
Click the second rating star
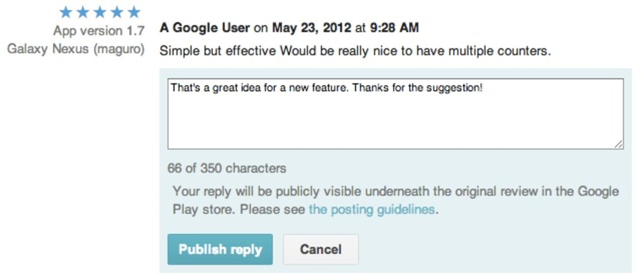pyautogui.click(x=83, y=12)
